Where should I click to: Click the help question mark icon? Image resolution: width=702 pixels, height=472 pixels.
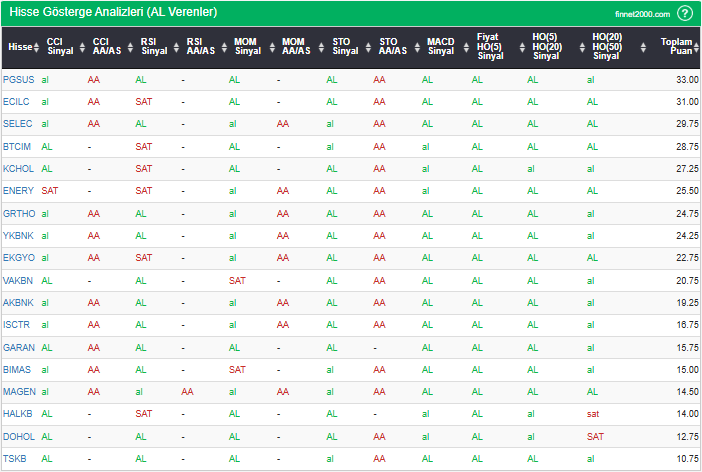tap(684, 13)
